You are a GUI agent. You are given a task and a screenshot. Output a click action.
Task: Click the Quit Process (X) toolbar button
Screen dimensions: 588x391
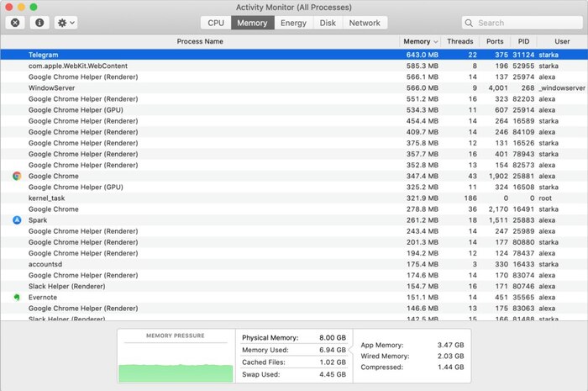coord(15,23)
